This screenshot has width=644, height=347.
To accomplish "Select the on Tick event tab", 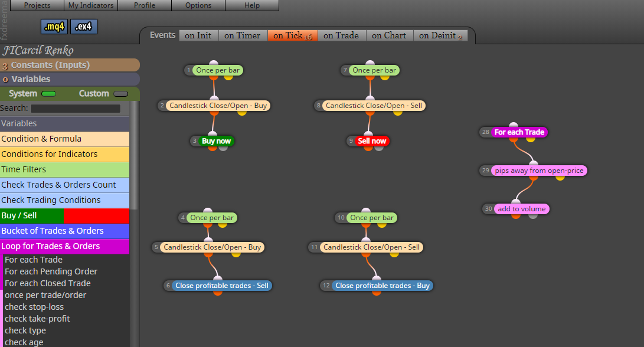I will click(x=292, y=36).
